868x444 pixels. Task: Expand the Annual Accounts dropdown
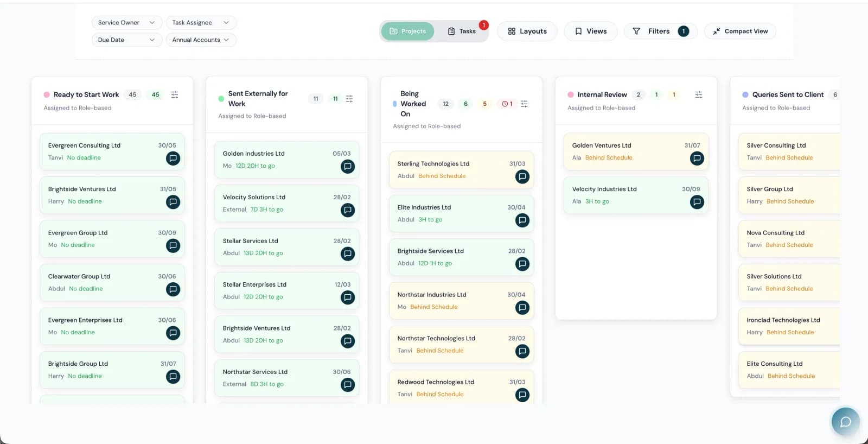click(x=201, y=40)
